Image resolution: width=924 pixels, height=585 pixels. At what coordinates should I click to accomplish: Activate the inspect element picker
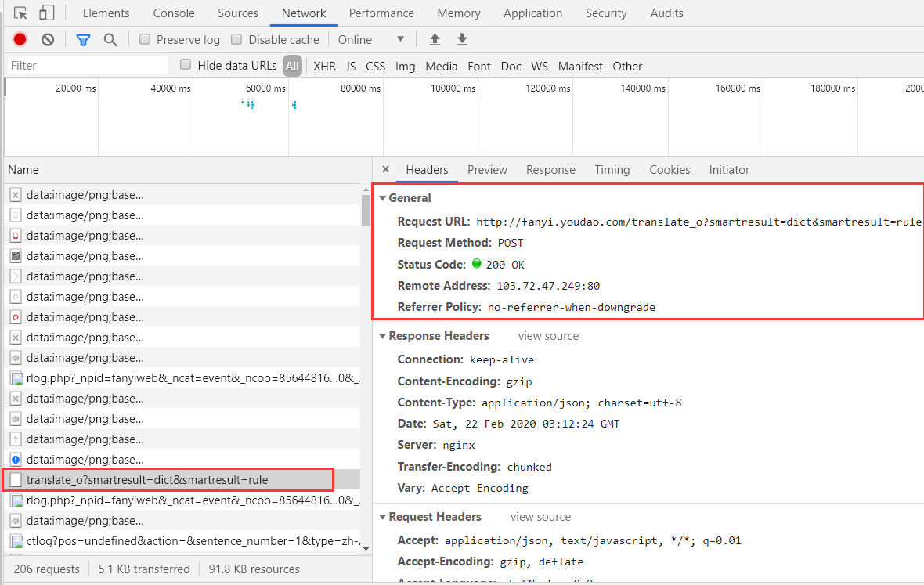click(x=21, y=13)
